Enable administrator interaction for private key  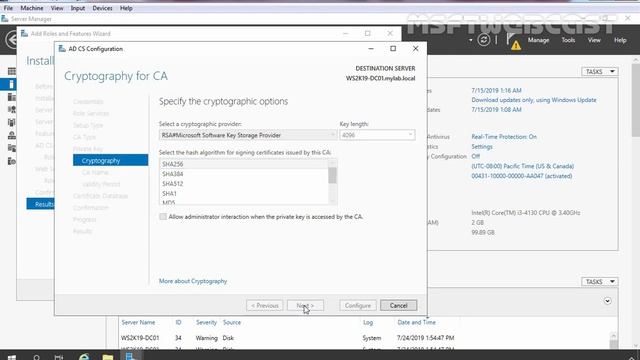(x=163, y=217)
